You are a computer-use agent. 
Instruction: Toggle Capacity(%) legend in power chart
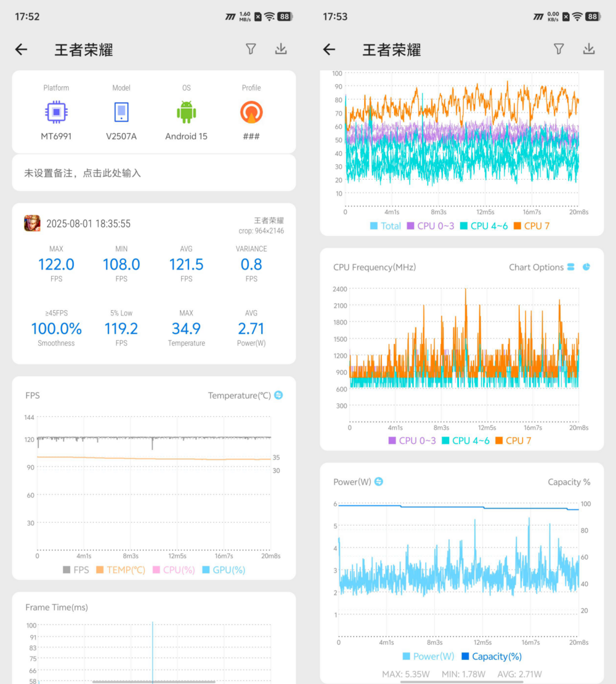492,656
